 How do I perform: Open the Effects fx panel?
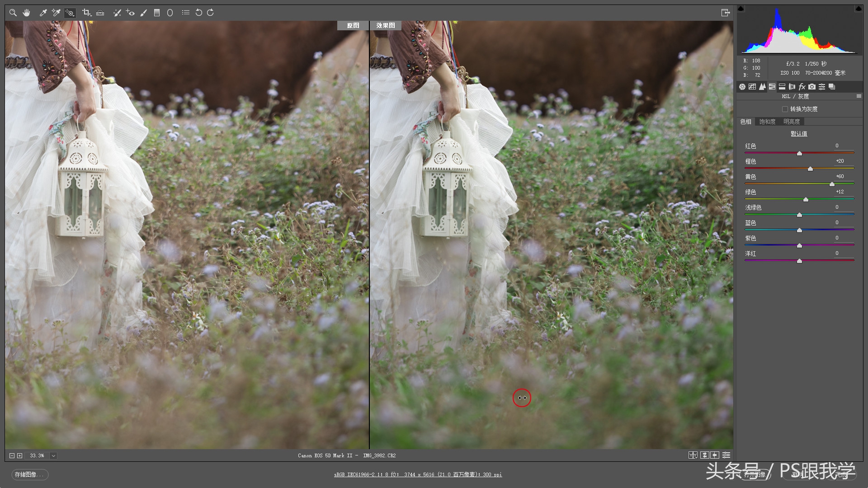(802, 86)
